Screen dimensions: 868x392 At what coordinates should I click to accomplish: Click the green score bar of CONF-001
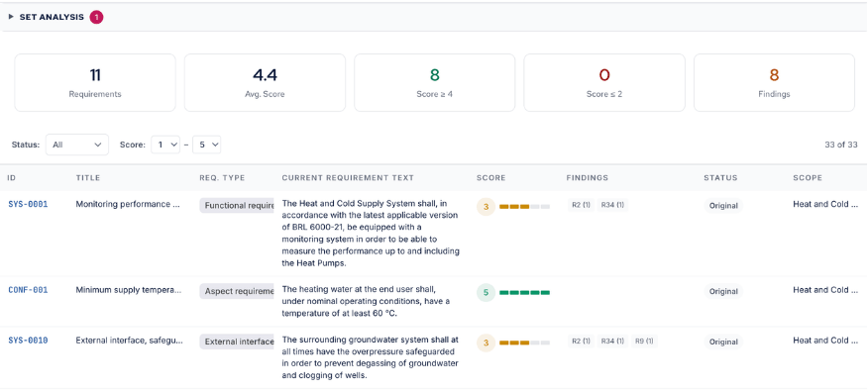pyautogui.click(x=525, y=292)
